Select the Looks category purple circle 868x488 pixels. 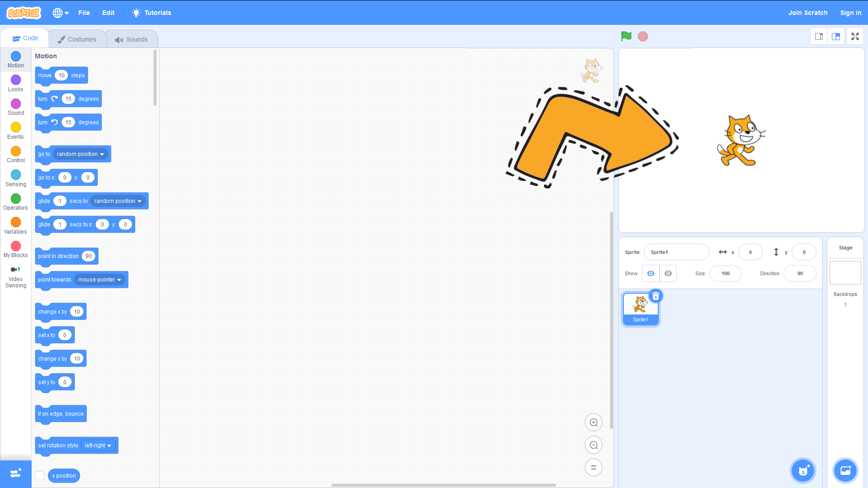coord(16,80)
